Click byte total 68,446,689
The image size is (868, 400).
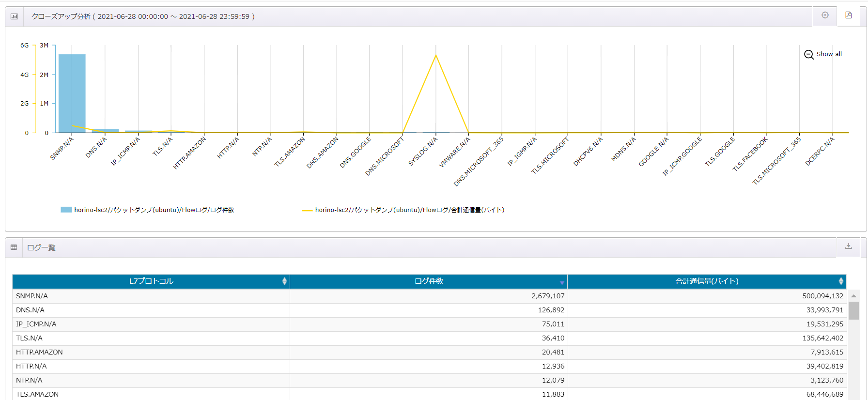coord(825,394)
